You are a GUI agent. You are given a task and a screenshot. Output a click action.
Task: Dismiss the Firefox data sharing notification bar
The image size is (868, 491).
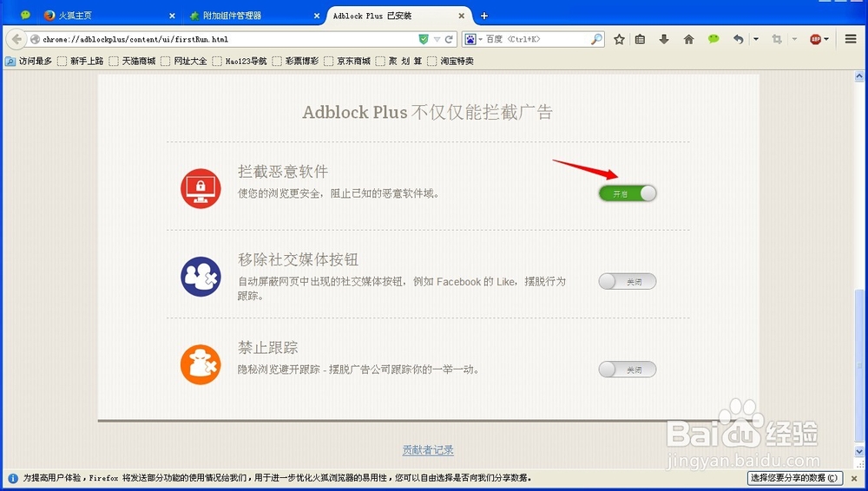[x=854, y=478]
